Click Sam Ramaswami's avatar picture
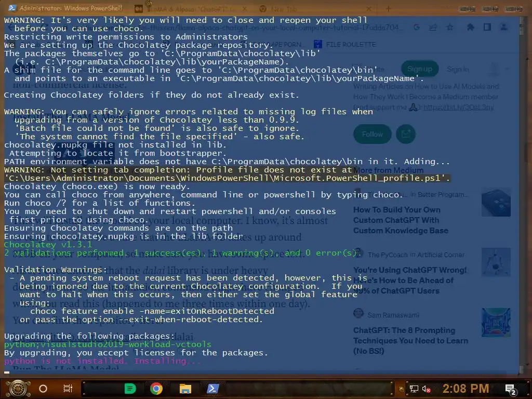Image resolution: width=532 pixels, height=399 pixels. 358,313
